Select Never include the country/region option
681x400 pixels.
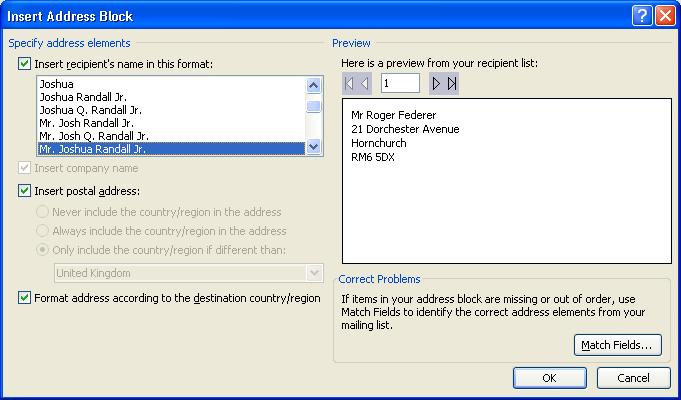coord(42,212)
